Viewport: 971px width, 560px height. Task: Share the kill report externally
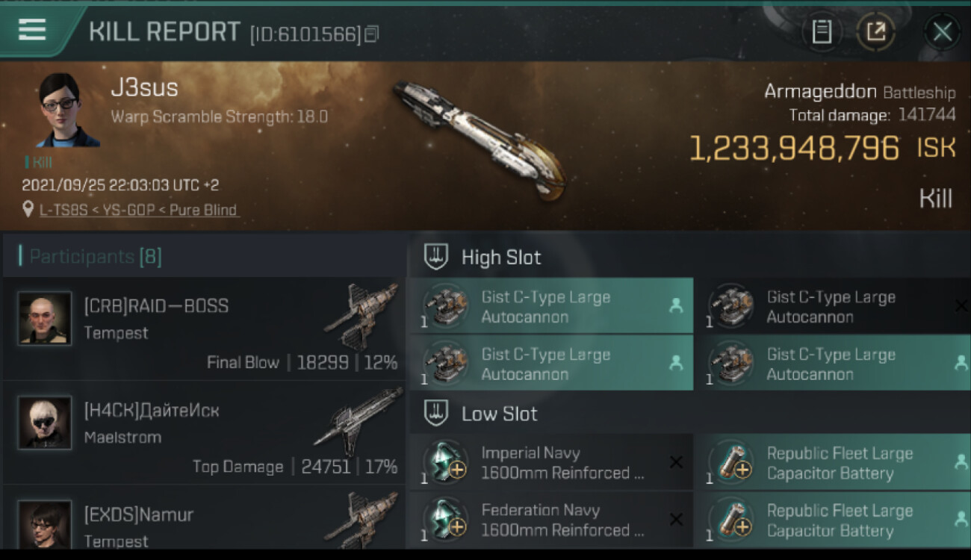click(x=875, y=31)
